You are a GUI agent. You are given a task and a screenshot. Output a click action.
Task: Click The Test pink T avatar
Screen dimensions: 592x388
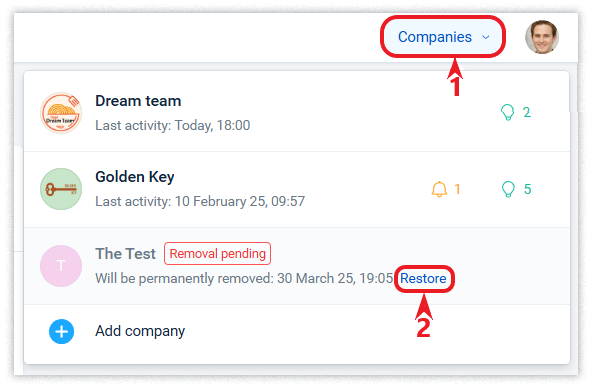point(61,266)
